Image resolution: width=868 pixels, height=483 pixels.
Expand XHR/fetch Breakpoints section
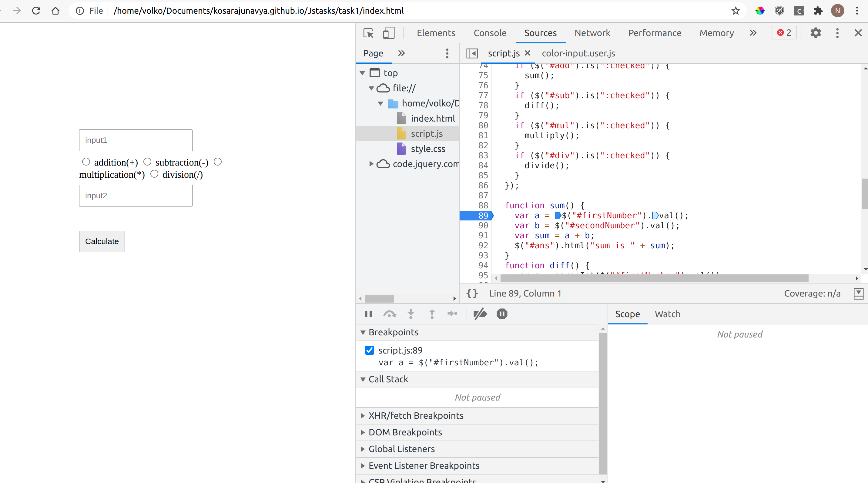click(x=363, y=415)
